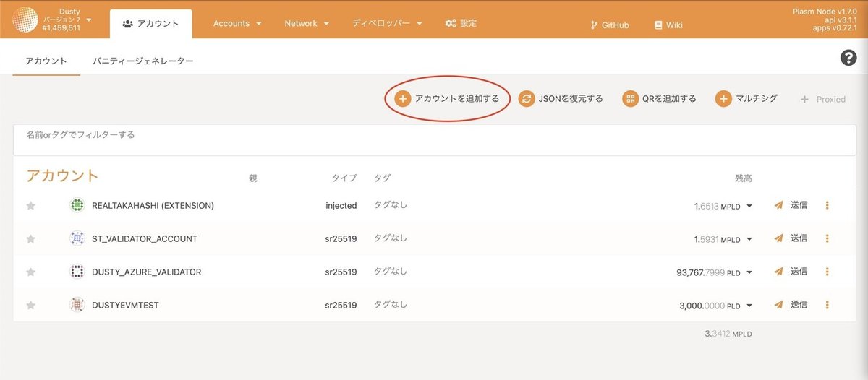Open the 設定 settings menu

pos(461,24)
